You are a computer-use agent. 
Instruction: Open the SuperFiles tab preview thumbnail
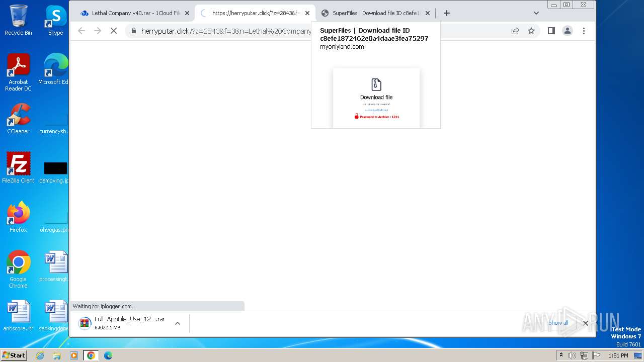376,98
